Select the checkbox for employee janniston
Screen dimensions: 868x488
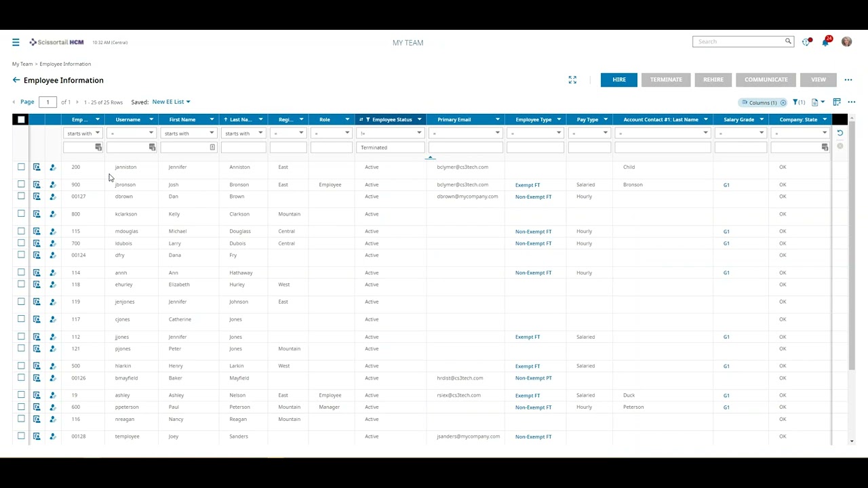click(21, 167)
